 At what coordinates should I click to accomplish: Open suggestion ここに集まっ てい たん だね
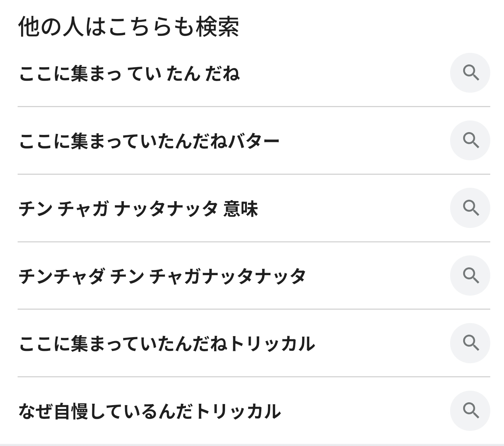[129, 74]
